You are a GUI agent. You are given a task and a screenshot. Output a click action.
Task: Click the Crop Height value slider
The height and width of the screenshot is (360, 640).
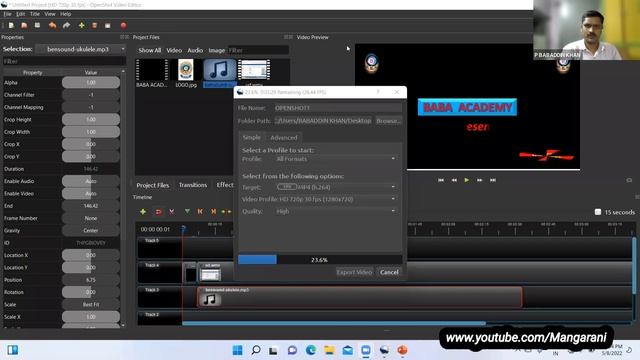pos(91,120)
